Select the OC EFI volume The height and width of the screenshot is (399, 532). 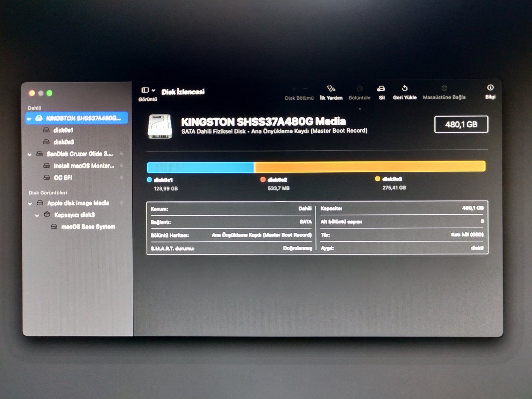click(63, 178)
